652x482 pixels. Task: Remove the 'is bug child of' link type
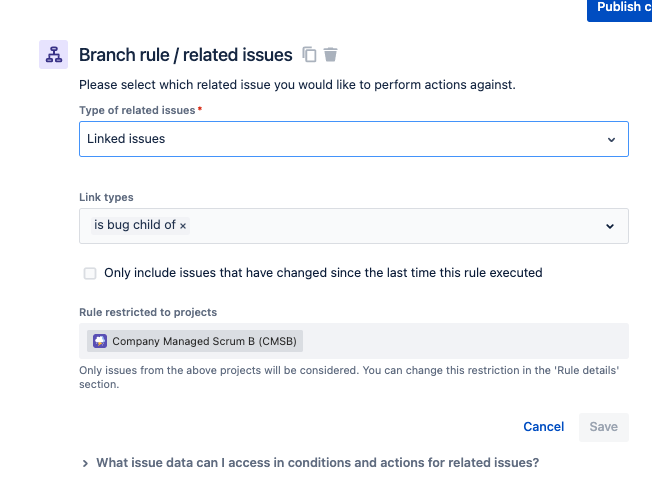(183, 226)
